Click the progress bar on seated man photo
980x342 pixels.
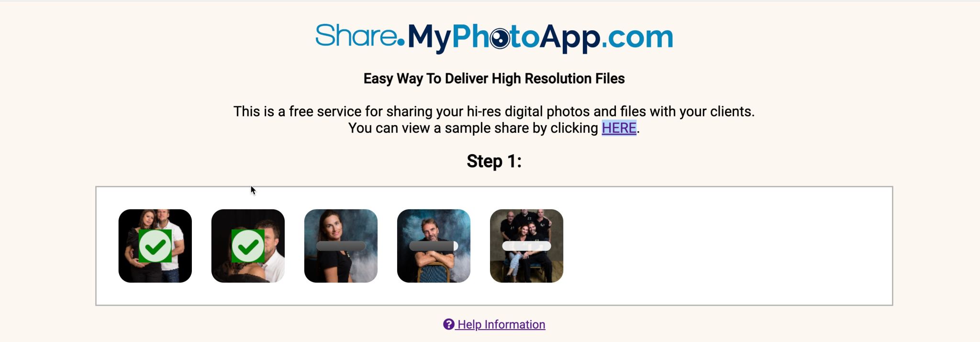(434, 246)
